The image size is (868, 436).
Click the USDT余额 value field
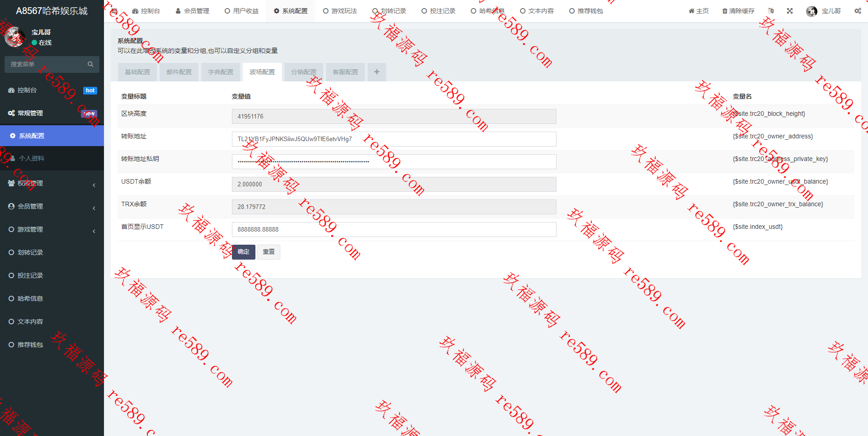[x=394, y=184]
